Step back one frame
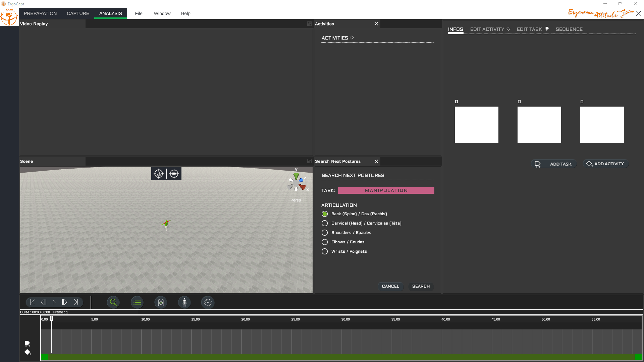 pos(43,302)
